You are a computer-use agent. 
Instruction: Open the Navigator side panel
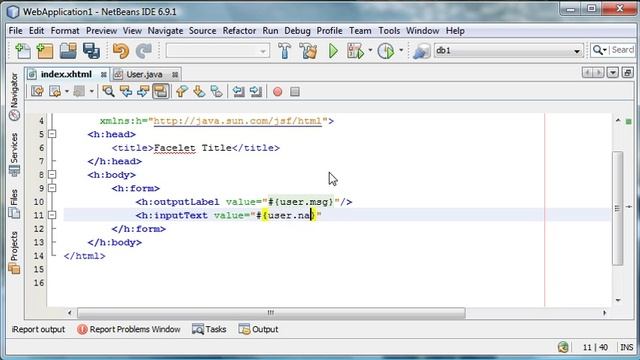click(x=14, y=97)
